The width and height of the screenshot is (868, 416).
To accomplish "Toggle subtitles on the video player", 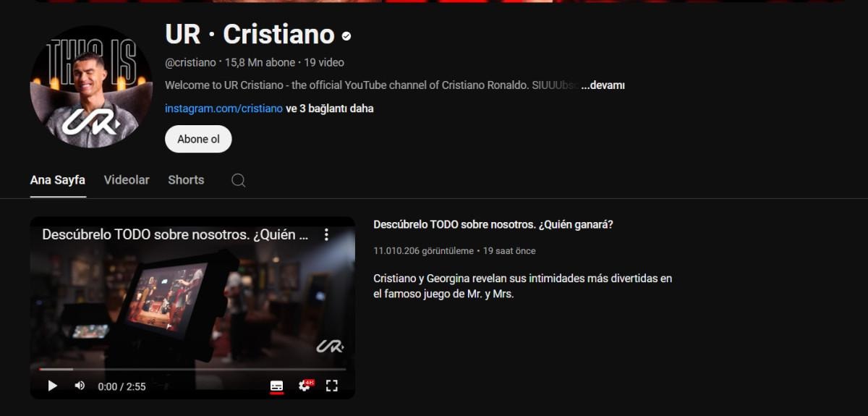I will point(276,386).
